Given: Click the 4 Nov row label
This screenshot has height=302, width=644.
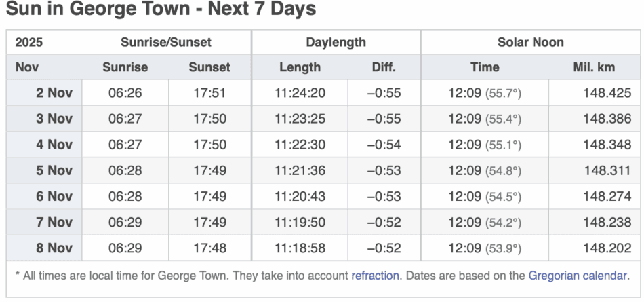Looking at the screenshot, I should [54, 145].
